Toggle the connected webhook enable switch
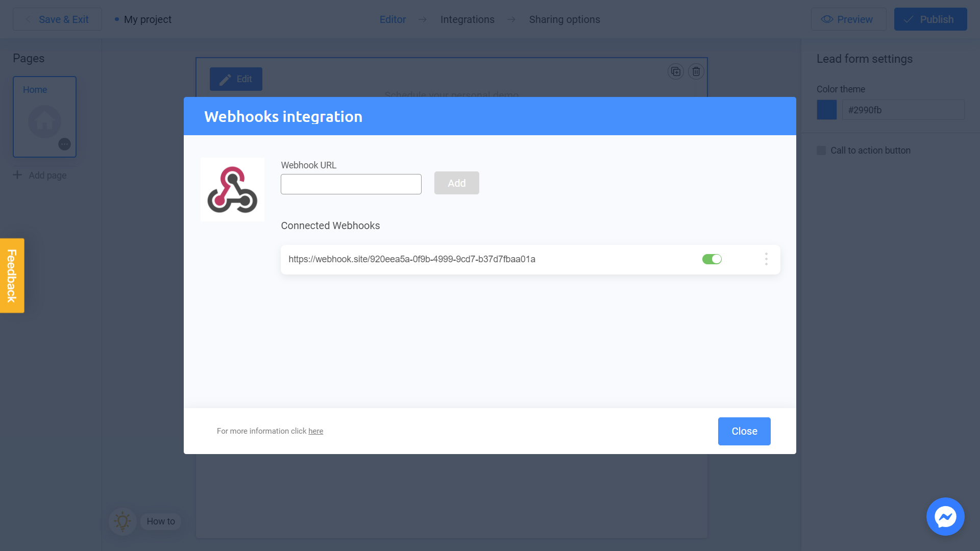The height and width of the screenshot is (551, 980). [712, 259]
